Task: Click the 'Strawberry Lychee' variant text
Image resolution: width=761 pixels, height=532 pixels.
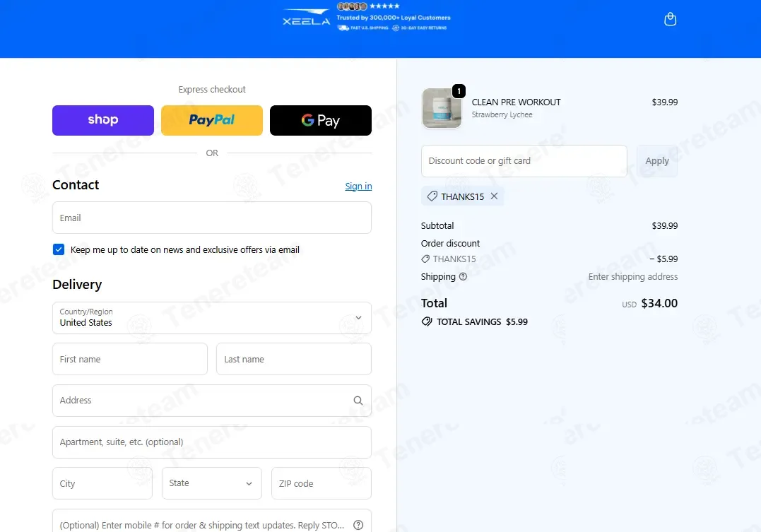Action: click(x=502, y=114)
